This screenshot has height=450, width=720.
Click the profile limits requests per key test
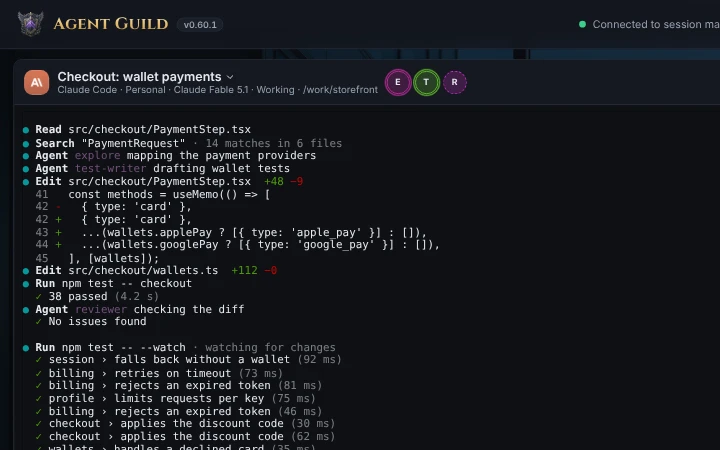175,399
